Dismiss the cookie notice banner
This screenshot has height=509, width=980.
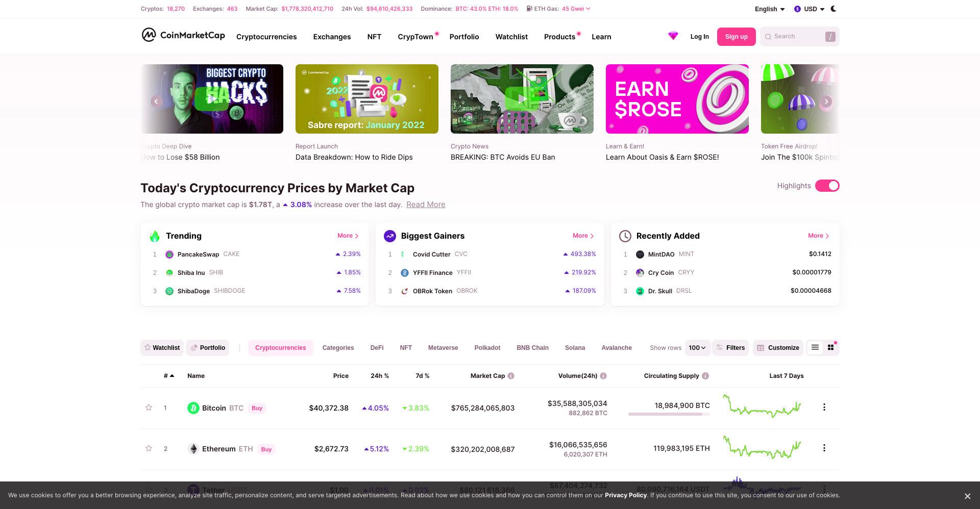[x=967, y=496]
